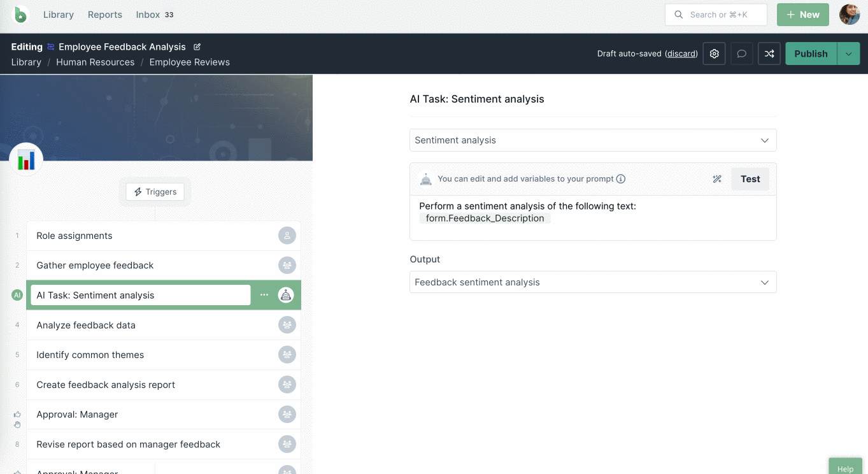Click the shuffle/automations icon beside comments
The image size is (868, 474).
click(x=769, y=54)
